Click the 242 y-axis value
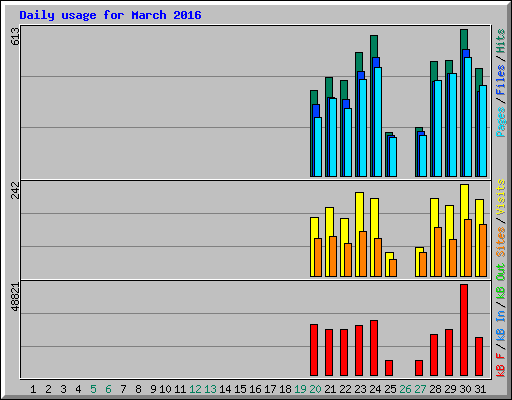Screen dimensions: 512x400 click(15, 190)
